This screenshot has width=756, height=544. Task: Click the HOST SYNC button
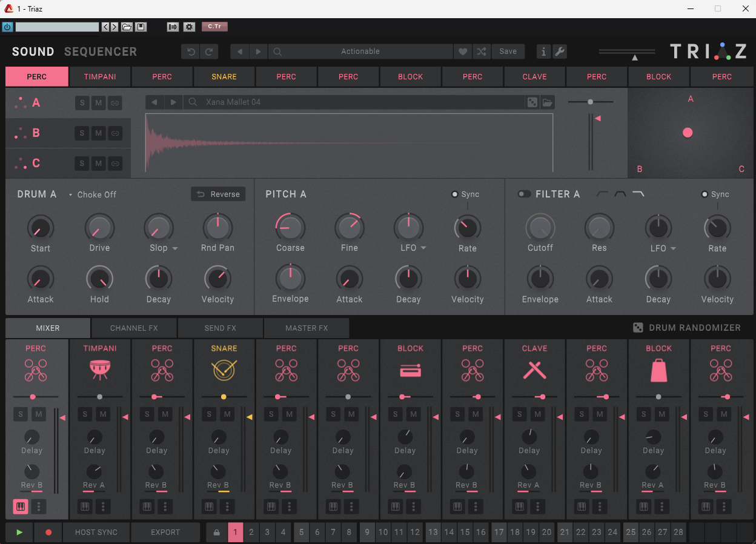pos(96,532)
